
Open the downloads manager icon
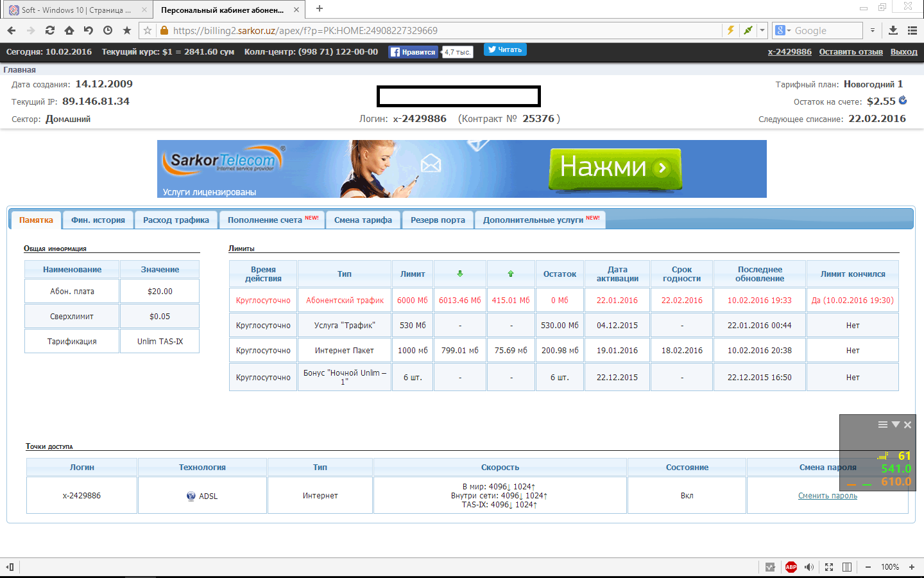click(x=893, y=30)
